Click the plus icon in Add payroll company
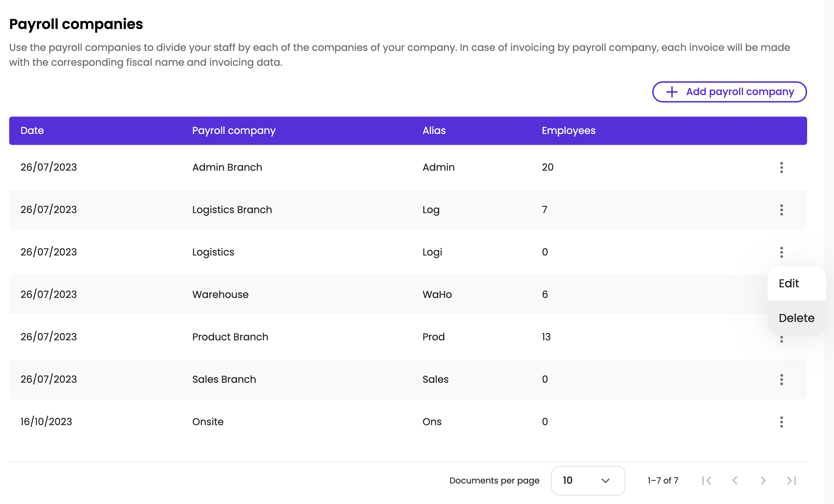The image size is (834, 504). point(672,92)
